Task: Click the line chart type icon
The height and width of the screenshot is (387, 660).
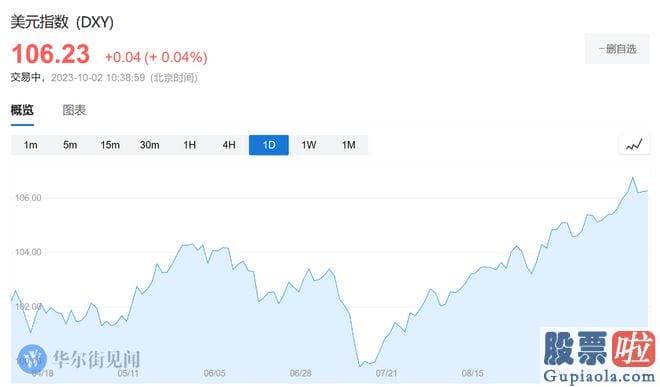Action: (634, 145)
